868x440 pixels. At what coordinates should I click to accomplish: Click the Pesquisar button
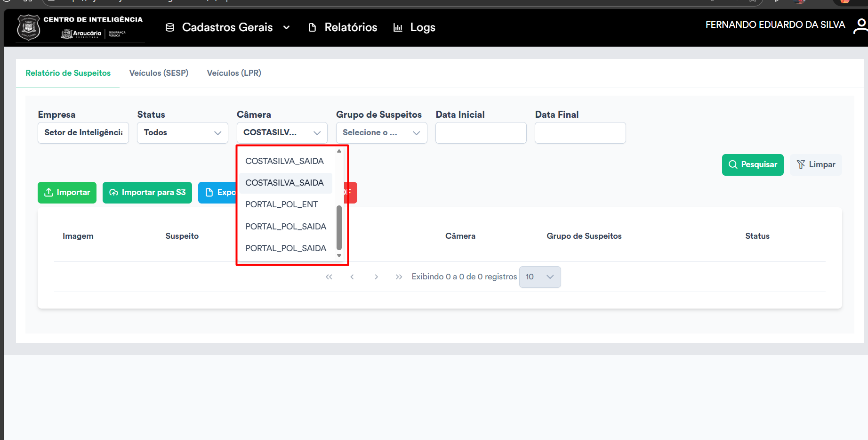(x=752, y=165)
